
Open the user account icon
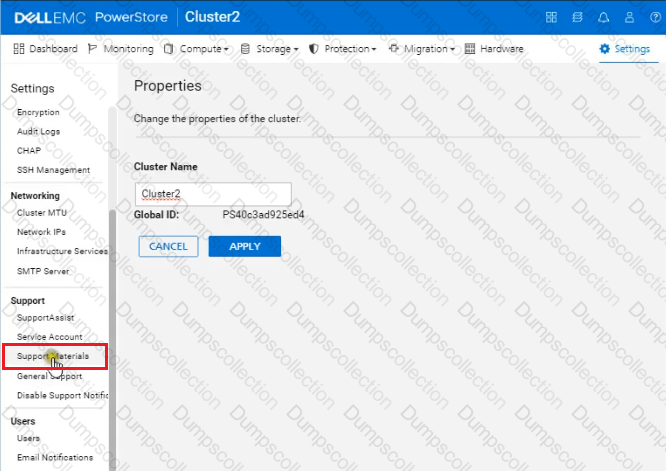click(654, 17)
